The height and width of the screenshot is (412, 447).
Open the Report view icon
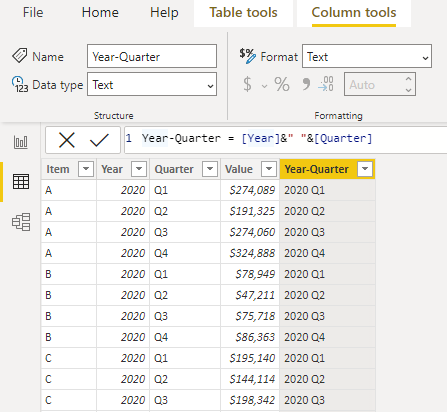click(x=21, y=142)
